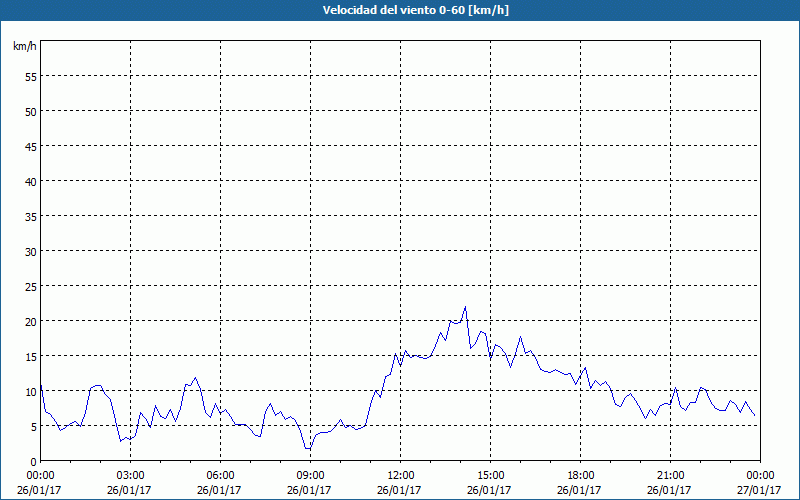
Task: Click the 21:00 time label
Action: (670, 476)
